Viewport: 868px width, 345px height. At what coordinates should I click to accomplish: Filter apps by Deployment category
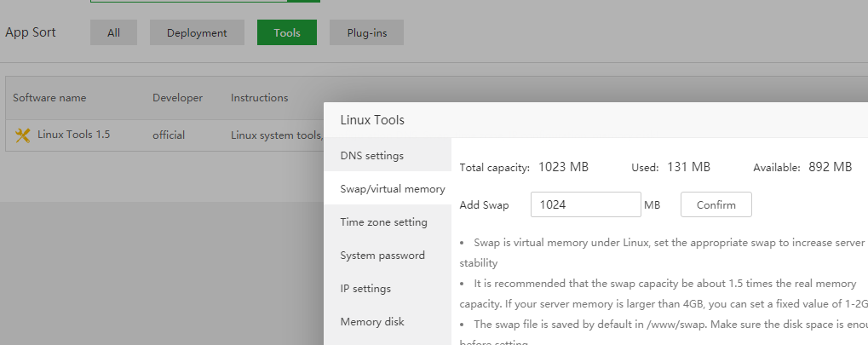pyautogui.click(x=197, y=33)
